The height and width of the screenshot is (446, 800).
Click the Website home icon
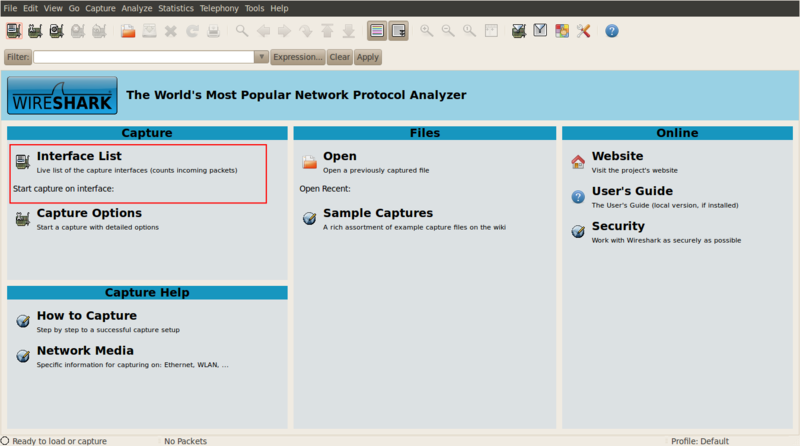click(x=578, y=162)
